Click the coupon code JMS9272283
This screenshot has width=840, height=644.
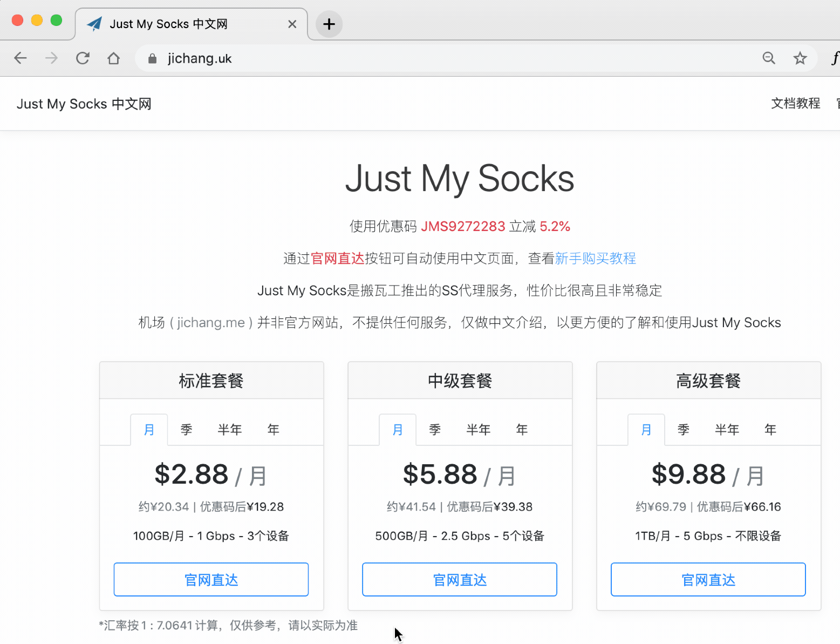point(463,226)
